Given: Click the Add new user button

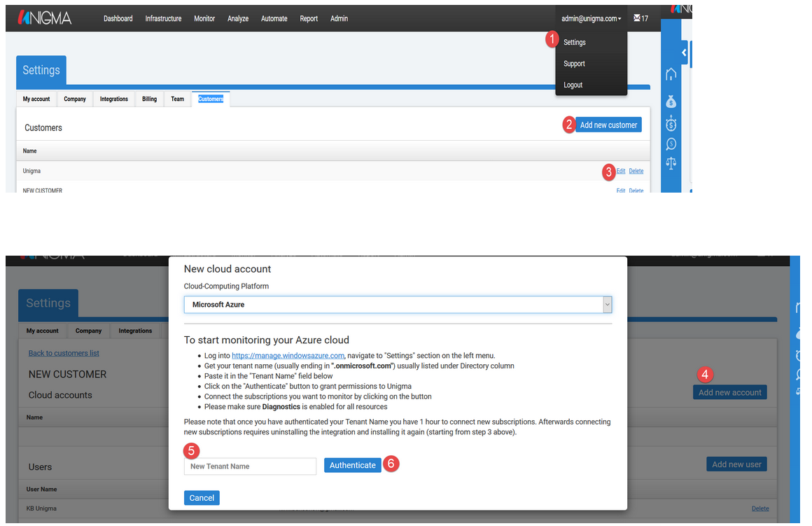Looking at the screenshot, I should coord(737,464).
